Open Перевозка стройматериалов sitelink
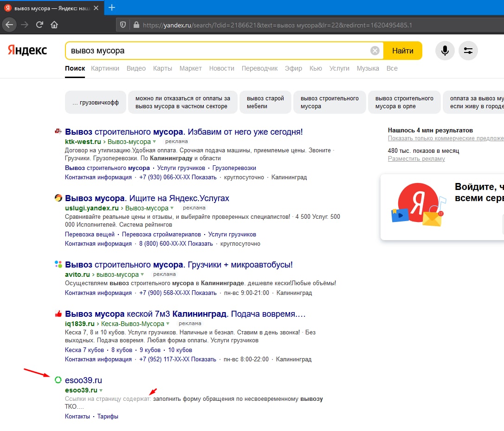504x431 pixels. tap(162, 234)
